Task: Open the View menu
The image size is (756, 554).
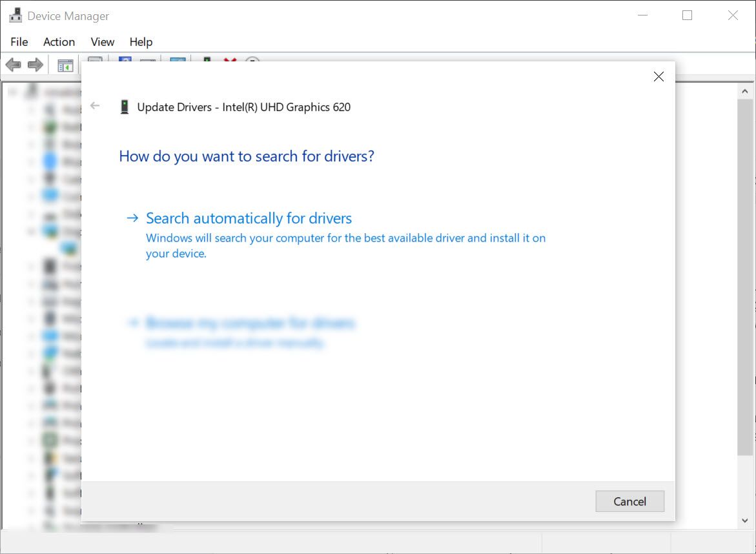Action: 102,42
